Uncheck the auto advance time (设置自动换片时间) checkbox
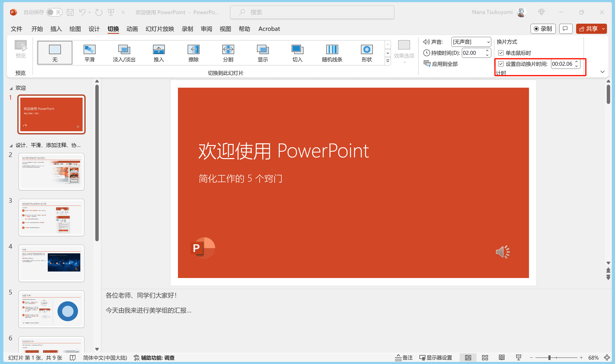The width and height of the screenshot is (615, 364). pyautogui.click(x=501, y=64)
